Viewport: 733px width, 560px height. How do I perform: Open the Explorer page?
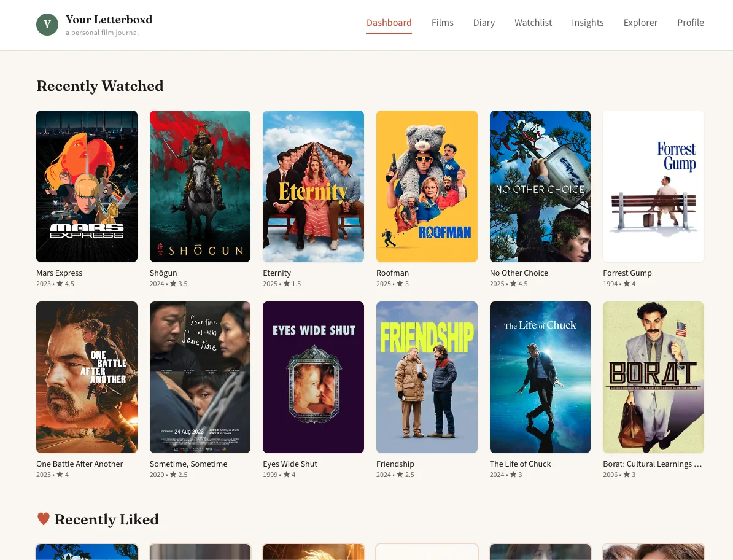pyautogui.click(x=640, y=23)
